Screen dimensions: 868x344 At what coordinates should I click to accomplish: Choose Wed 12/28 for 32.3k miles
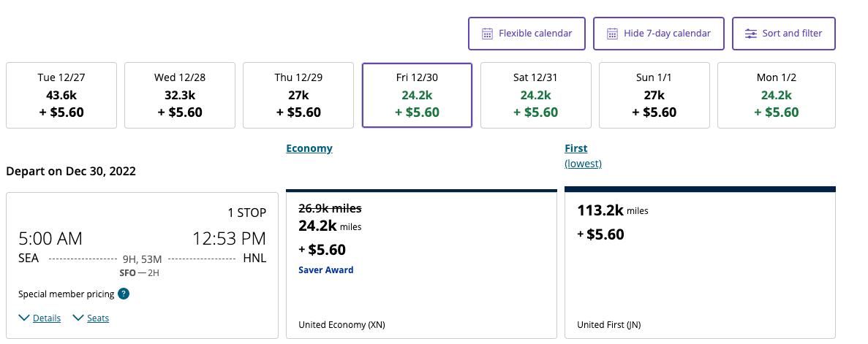click(x=180, y=95)
